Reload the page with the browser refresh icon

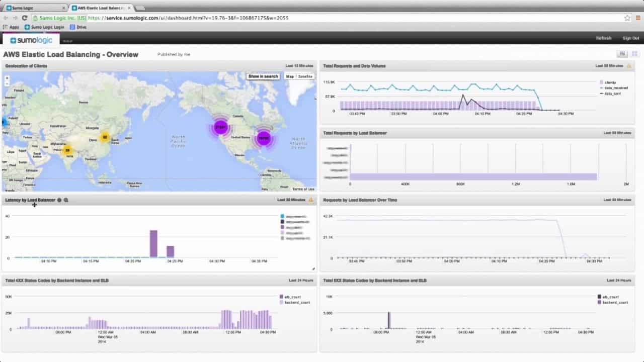[24, 18]
